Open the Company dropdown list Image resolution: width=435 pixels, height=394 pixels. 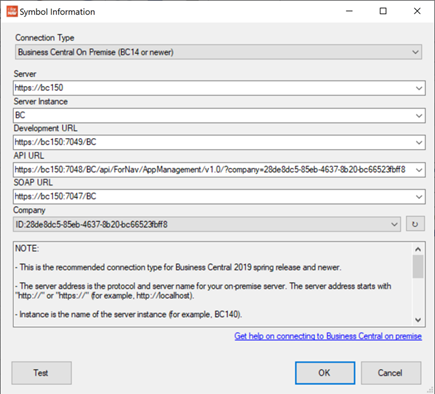(x=207, y=224)
